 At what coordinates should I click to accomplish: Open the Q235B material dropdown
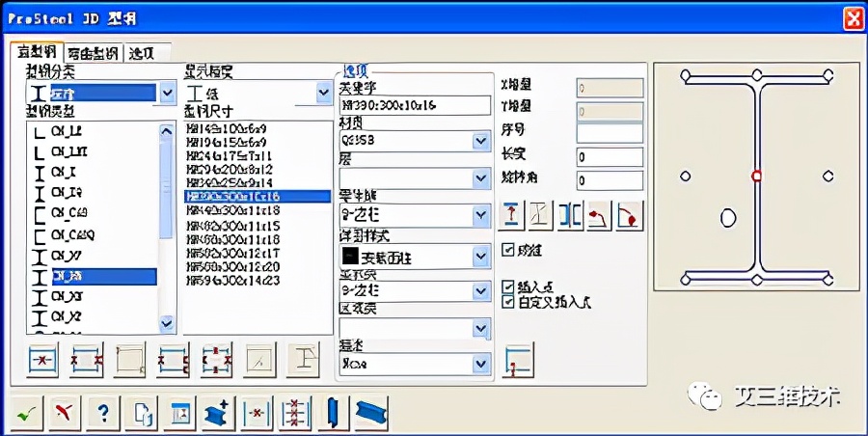pyautogui.click(x=481, y=141)
